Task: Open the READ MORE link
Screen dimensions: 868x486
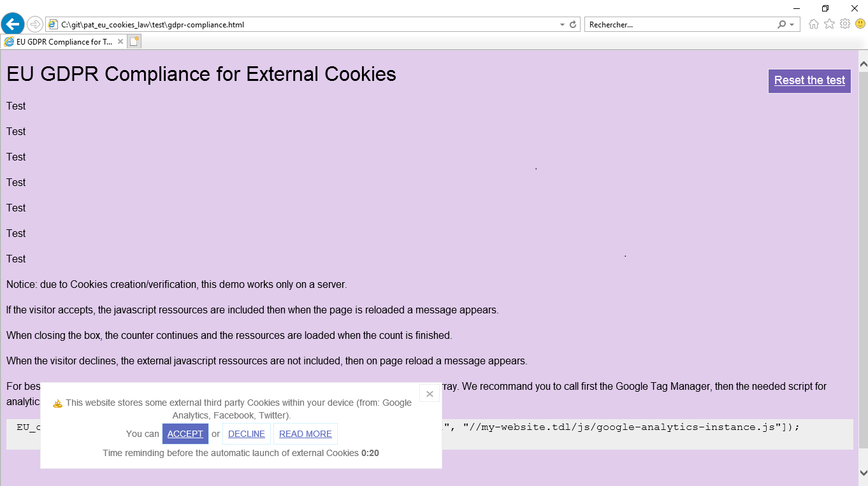Action: pos(305,434)
